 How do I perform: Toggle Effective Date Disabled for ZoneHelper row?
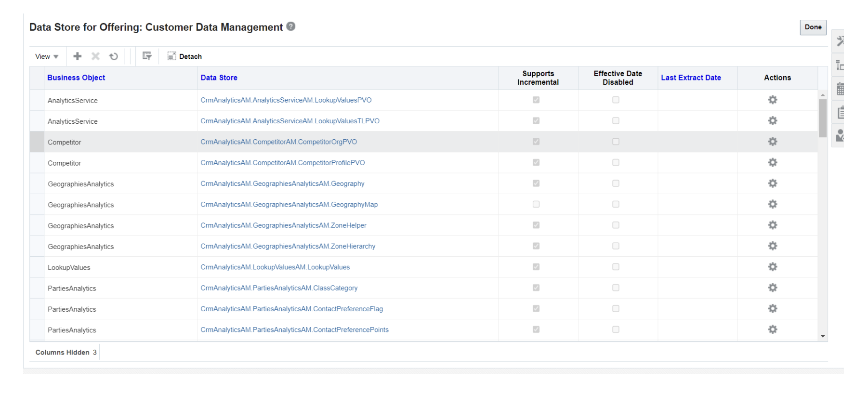coord(616,225)
